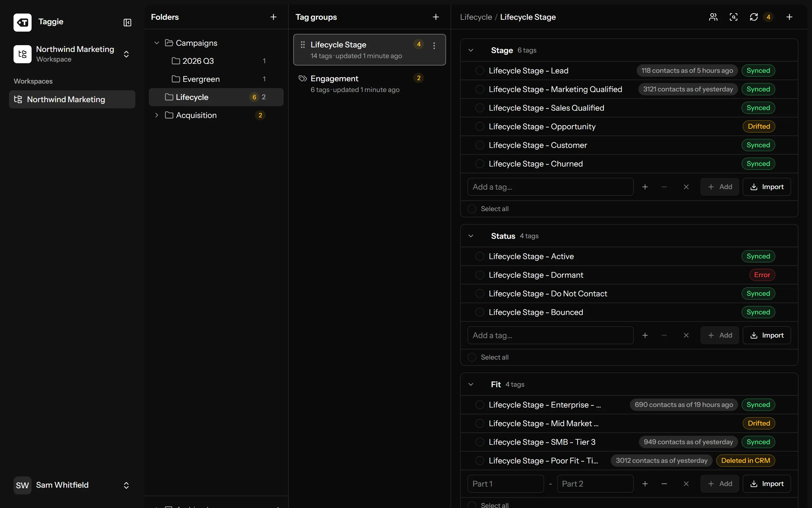Image resolution: width=812 pixels, height=508 pixels.
Task: Click the sync refresh icon
Action: (754, 17)
